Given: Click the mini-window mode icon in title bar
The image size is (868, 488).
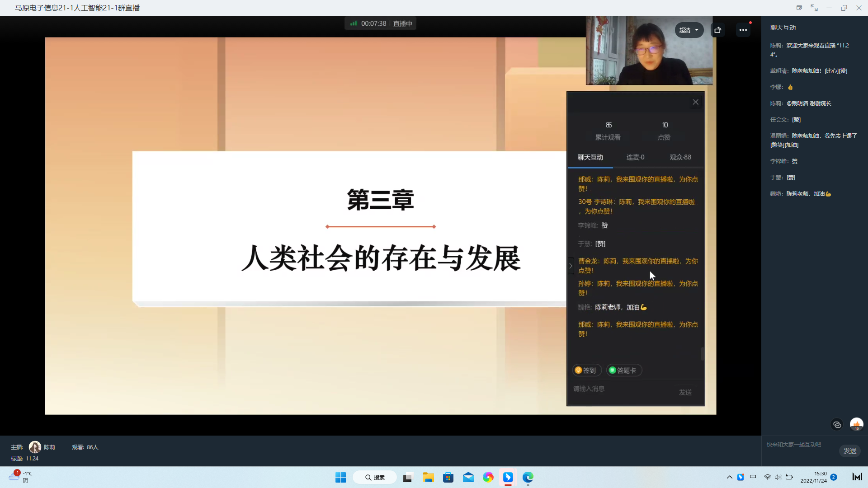Looking at the screenshot, I should pos(799,8).
